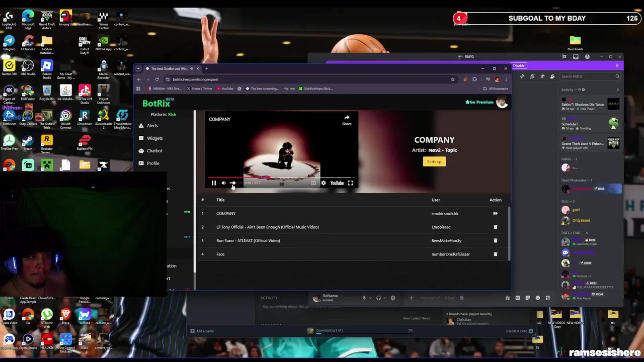644x362 pixels.
Task: Go back in the Chrome browser
Action: tap(139, 79)
